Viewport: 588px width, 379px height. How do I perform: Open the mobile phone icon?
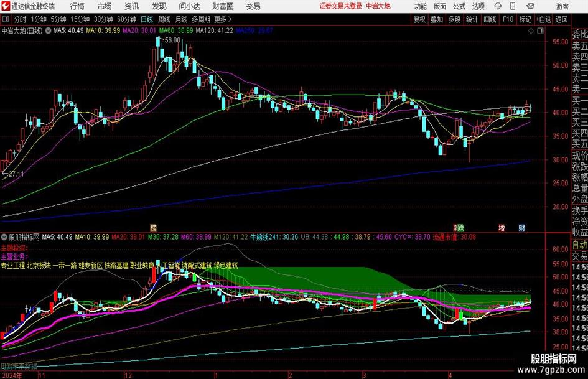click(x=513, y=6)
